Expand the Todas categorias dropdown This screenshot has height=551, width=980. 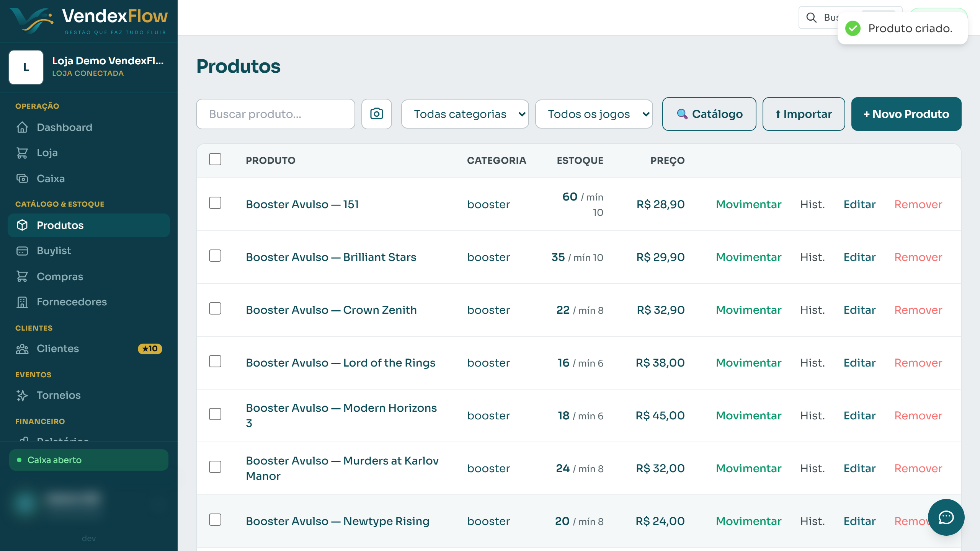465,114
